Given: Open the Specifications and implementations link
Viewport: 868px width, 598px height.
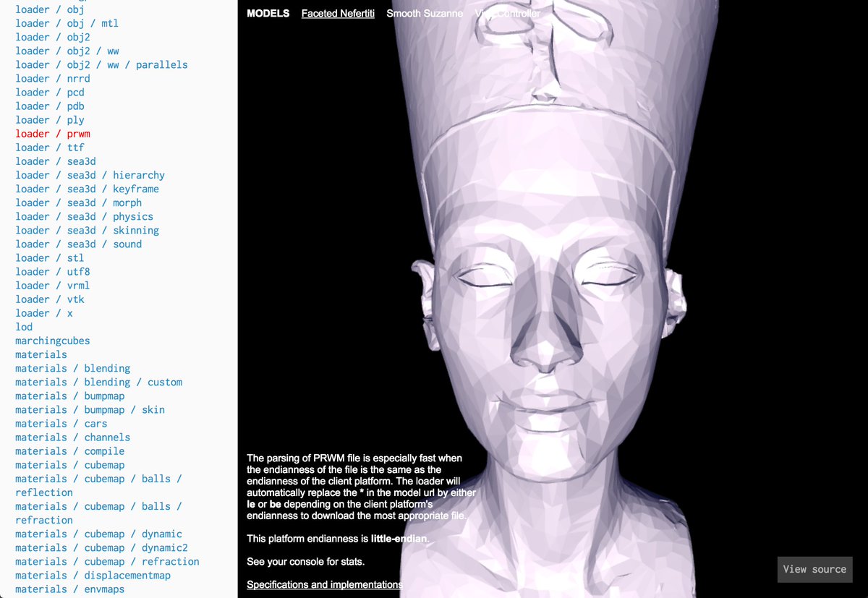Looking at the screenshot, I should [x=324, y=584].
